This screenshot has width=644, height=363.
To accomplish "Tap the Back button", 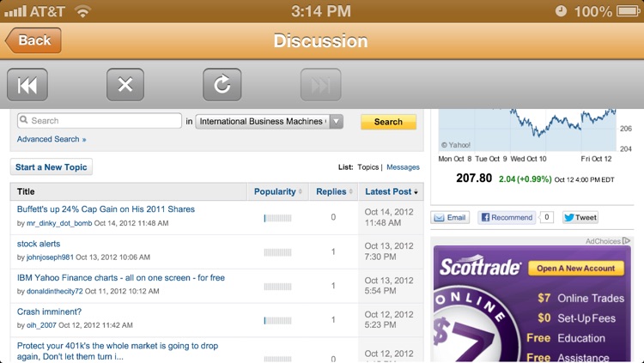I will (x=33, y=40).
